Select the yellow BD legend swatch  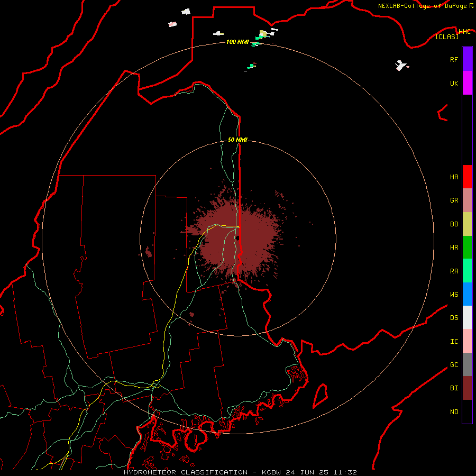(467, 224)
